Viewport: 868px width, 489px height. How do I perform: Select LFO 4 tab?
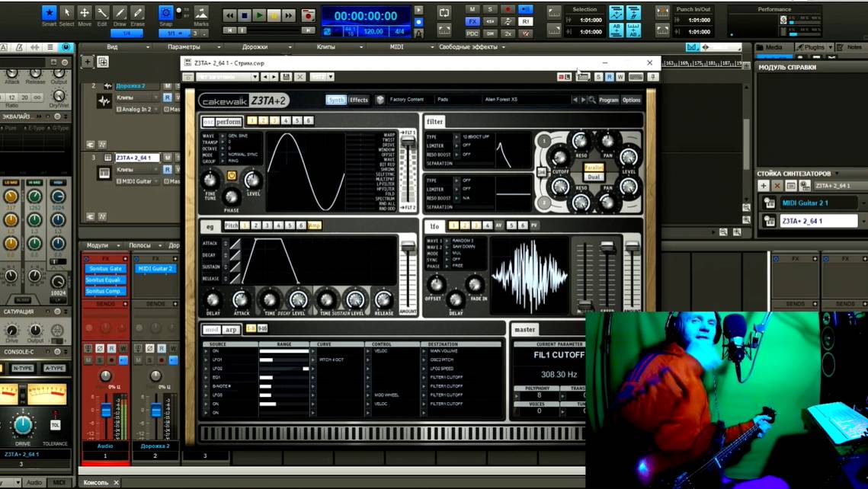(x=487, y=225)
